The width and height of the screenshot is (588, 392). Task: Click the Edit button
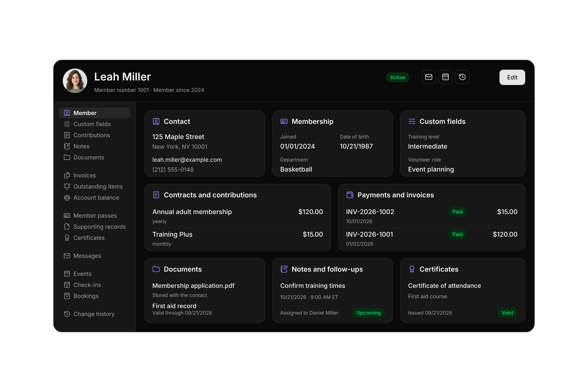click(512, 77)
